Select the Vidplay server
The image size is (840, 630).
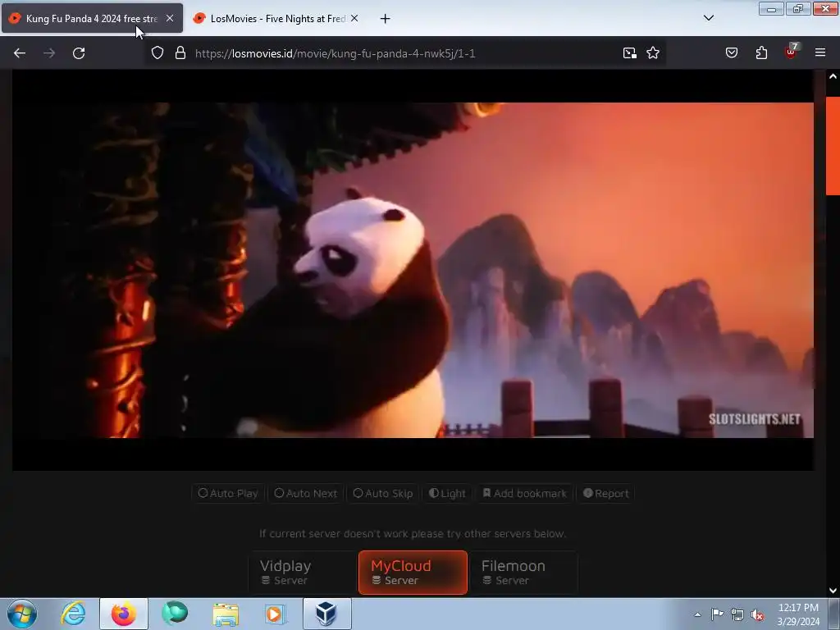pyautogui.click(x=302, y=572)
